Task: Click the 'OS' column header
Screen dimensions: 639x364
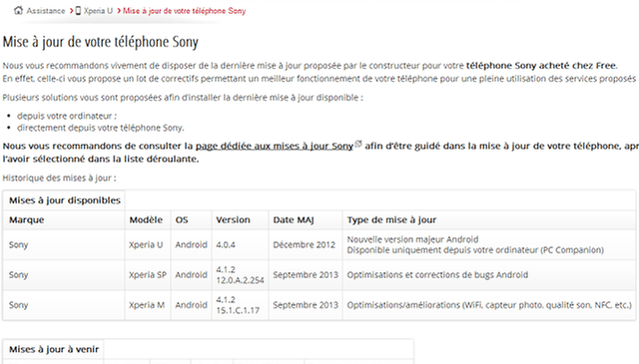Action: 182,219
